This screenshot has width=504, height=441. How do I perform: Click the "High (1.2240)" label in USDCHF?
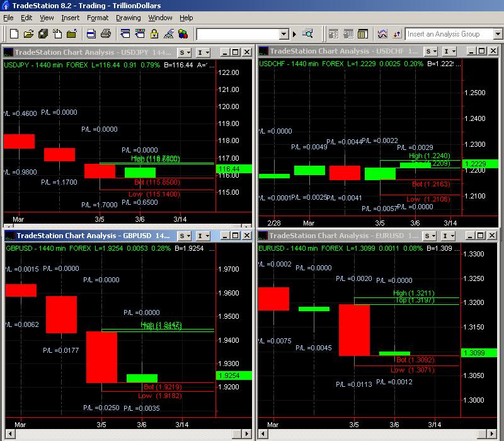tap(430, 156)
